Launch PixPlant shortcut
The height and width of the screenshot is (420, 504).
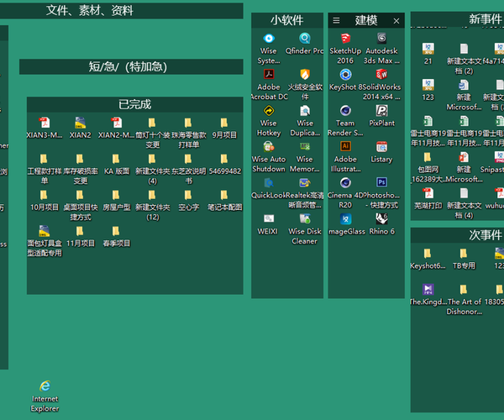pos(381,111)
